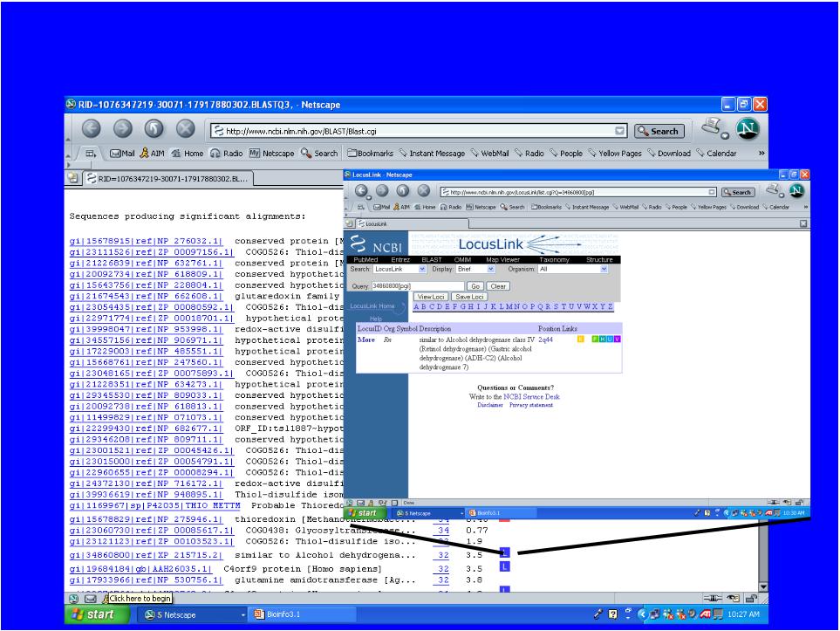Open OMIM in NCBI menu bar
840x631 pixels.
[462, 259]
